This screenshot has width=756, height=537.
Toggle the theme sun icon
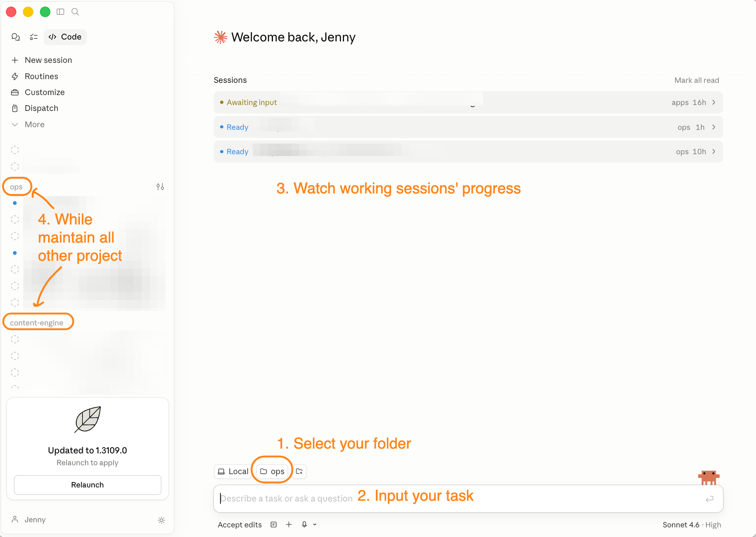(161, 520)
